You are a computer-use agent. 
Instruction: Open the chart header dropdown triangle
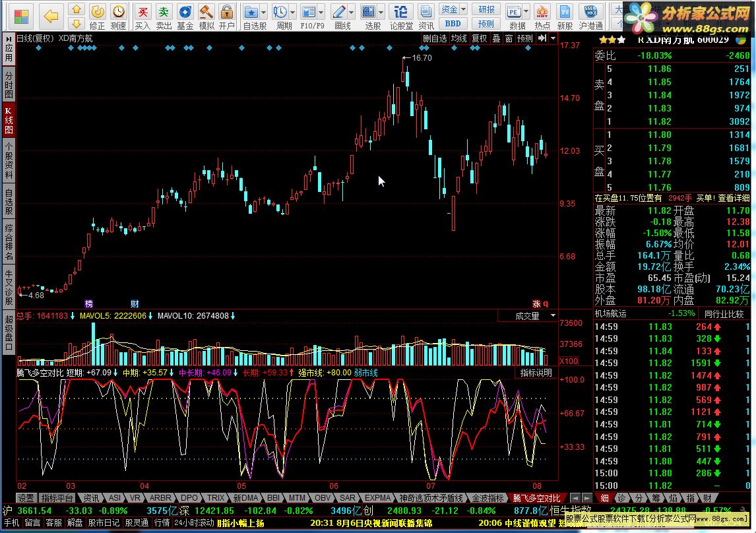coord(553,38)
